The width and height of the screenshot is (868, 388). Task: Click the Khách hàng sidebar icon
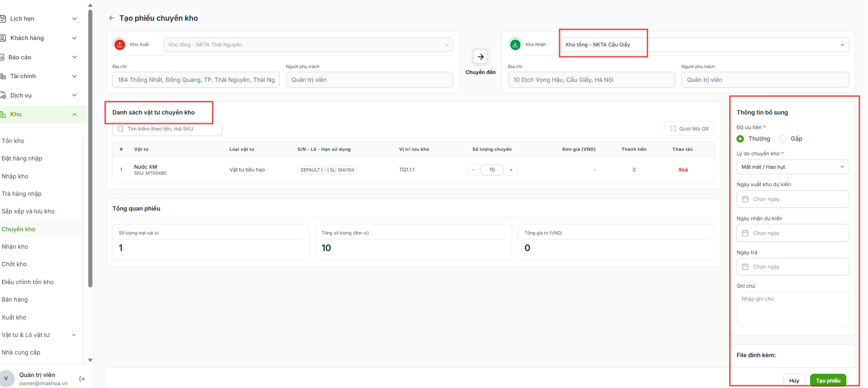(x=2, y=38)
